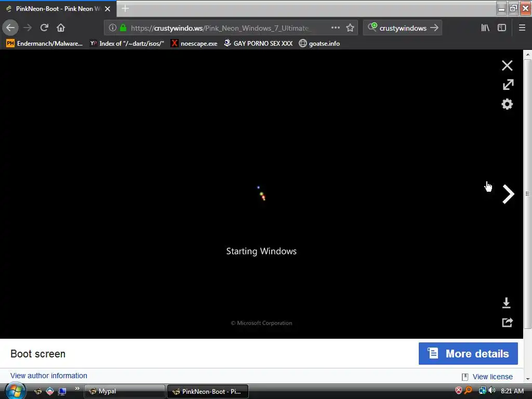Screen dimensions: 532x399
Task: Open the View license link
Action: pyautogui.click(x=493, y=377)
